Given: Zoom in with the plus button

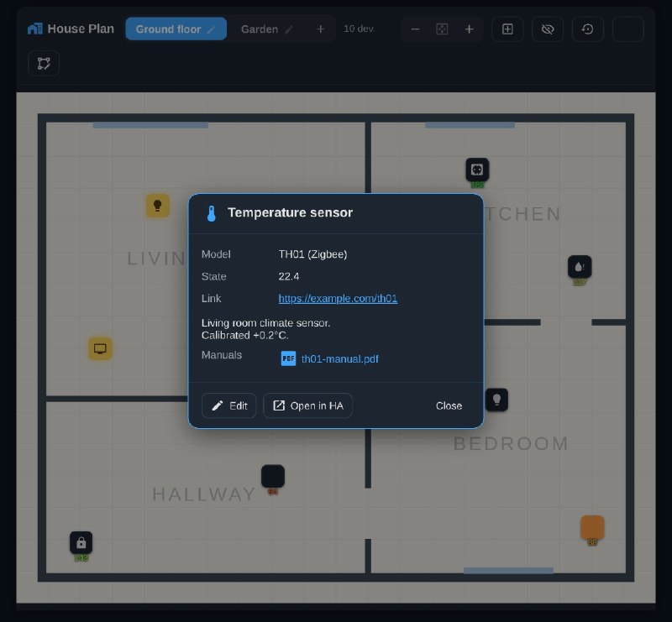Looking at the screenshot, I should [470, 29].
